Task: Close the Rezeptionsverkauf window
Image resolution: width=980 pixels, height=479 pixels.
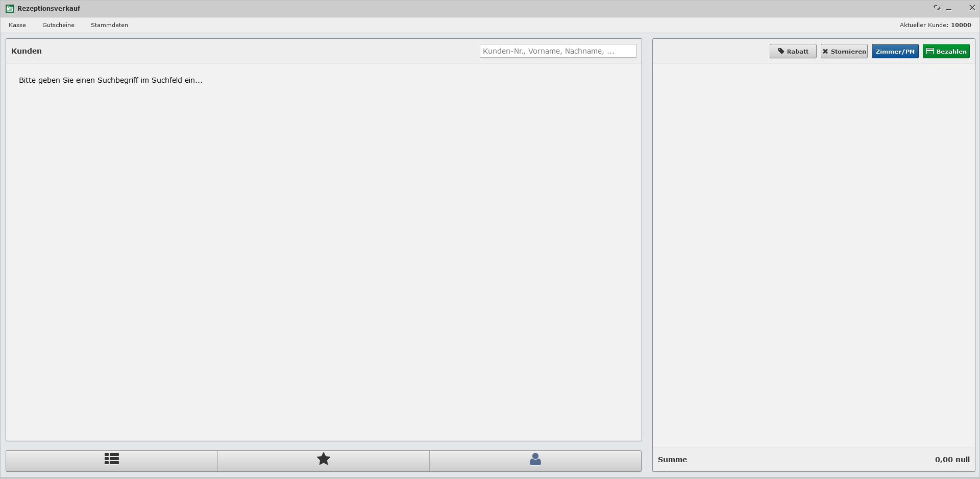Action: coord(972,8)
